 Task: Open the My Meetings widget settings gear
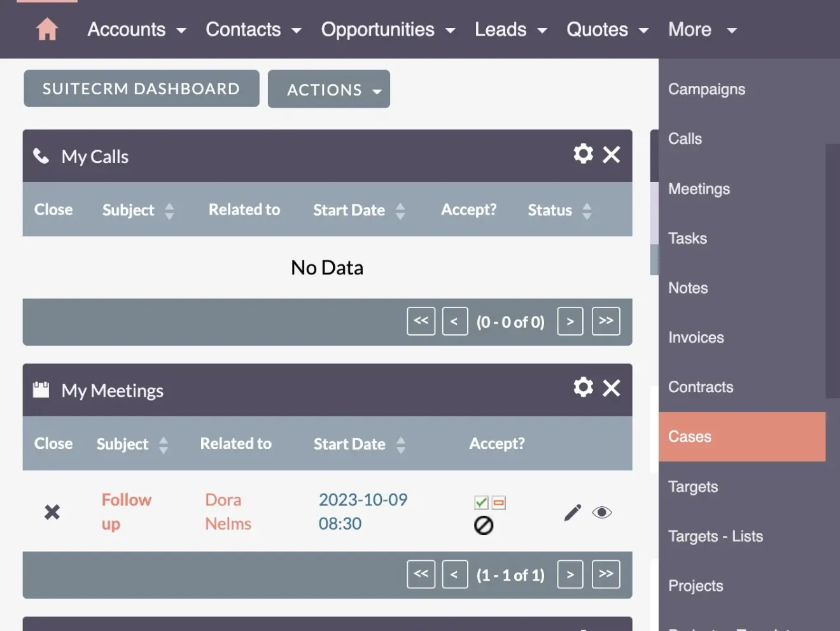pos(582,387)
